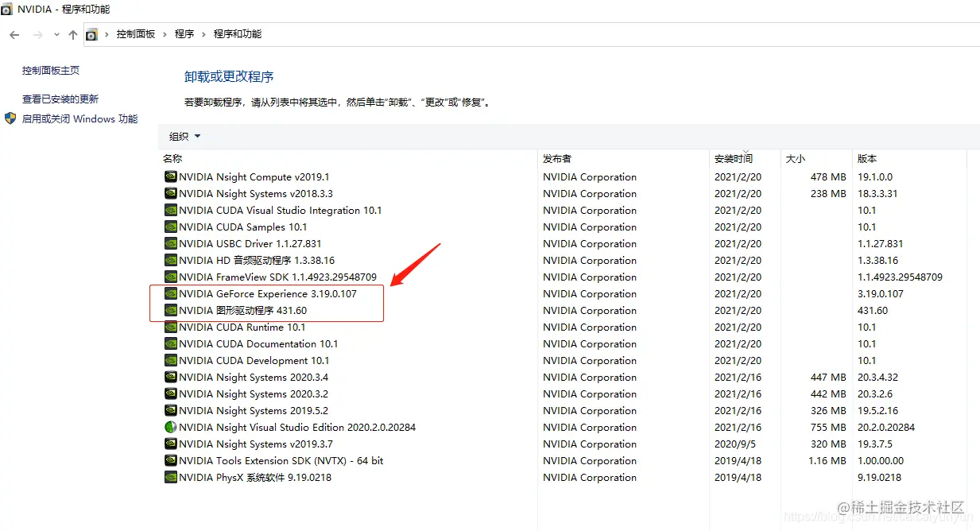Image resolution: width=980 pixels, height=531 pixels.
Task: Click the Nsight Systems 2020.3.4 icon
Action: pyautogui.click(x=170, y=378)
